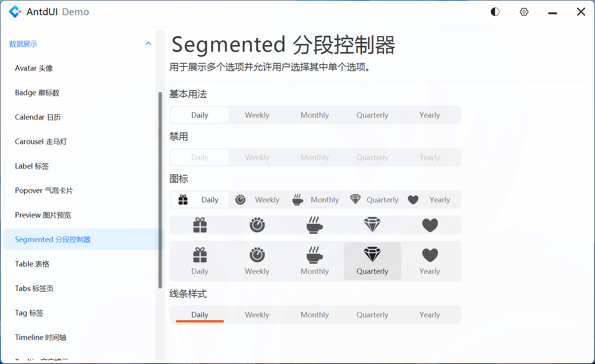
Task: Select the gift icon in the icon segmented row
Action: click(183, 199)
